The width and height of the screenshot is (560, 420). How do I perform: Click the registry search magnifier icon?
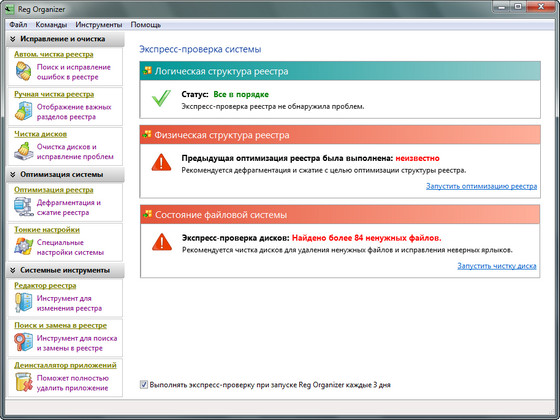pyautogui.click(x=24, y=342)
